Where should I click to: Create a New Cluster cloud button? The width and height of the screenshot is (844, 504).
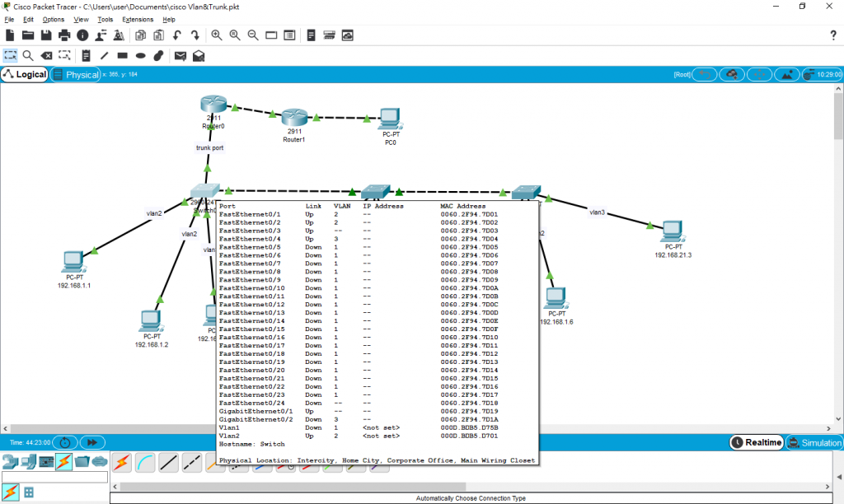click(x=732, y=74)
